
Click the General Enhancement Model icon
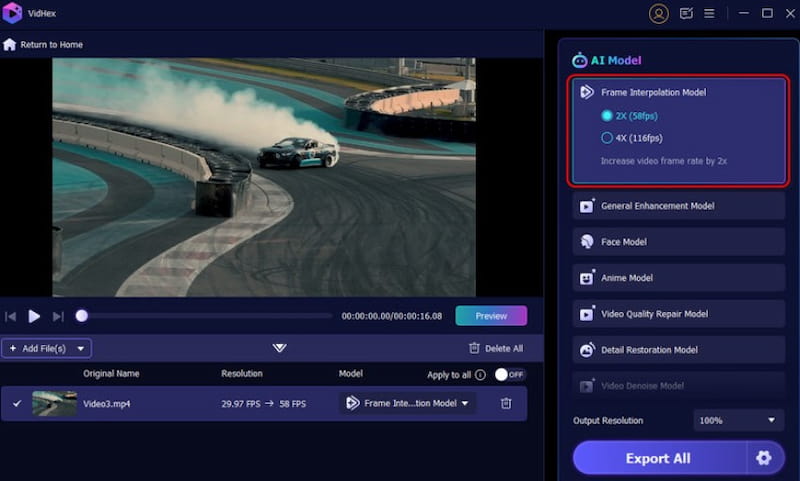[x=587, y=206]
